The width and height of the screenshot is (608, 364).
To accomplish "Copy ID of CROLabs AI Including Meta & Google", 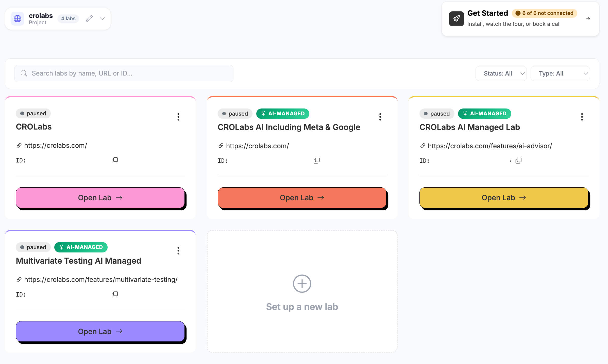I will [x=316, y=161].
